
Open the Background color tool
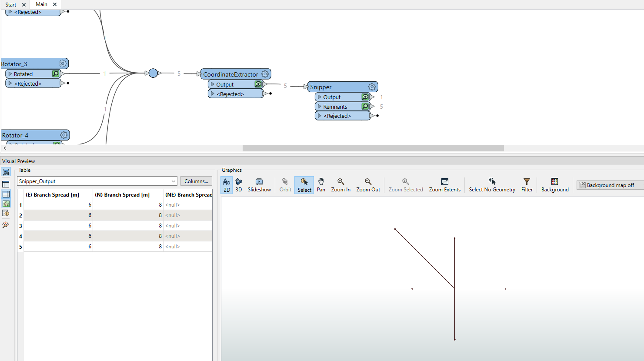[554, 185]
